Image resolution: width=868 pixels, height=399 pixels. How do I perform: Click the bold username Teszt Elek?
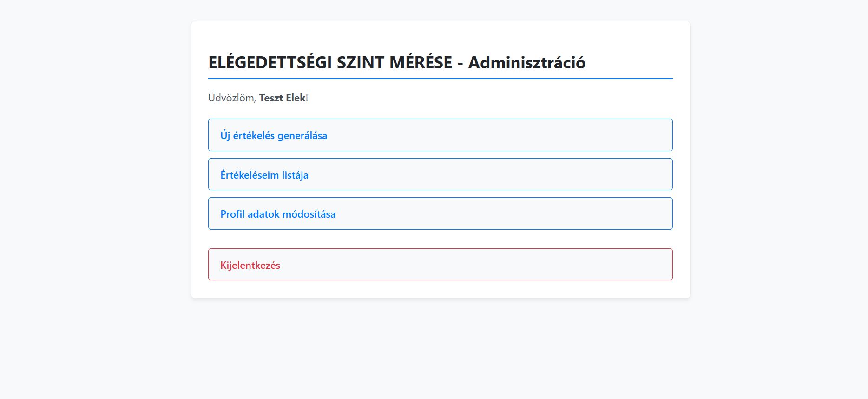click(x=282, y=98)
